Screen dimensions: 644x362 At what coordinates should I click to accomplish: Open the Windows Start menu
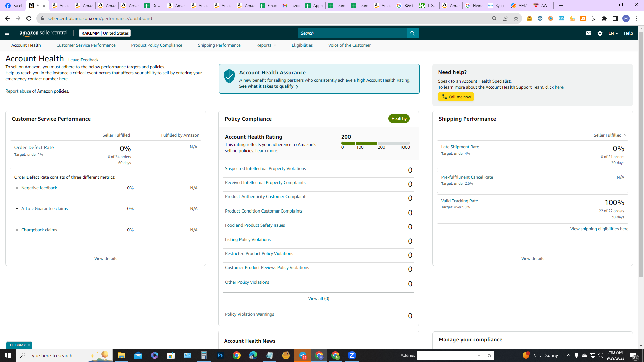(x=8, y=355)
